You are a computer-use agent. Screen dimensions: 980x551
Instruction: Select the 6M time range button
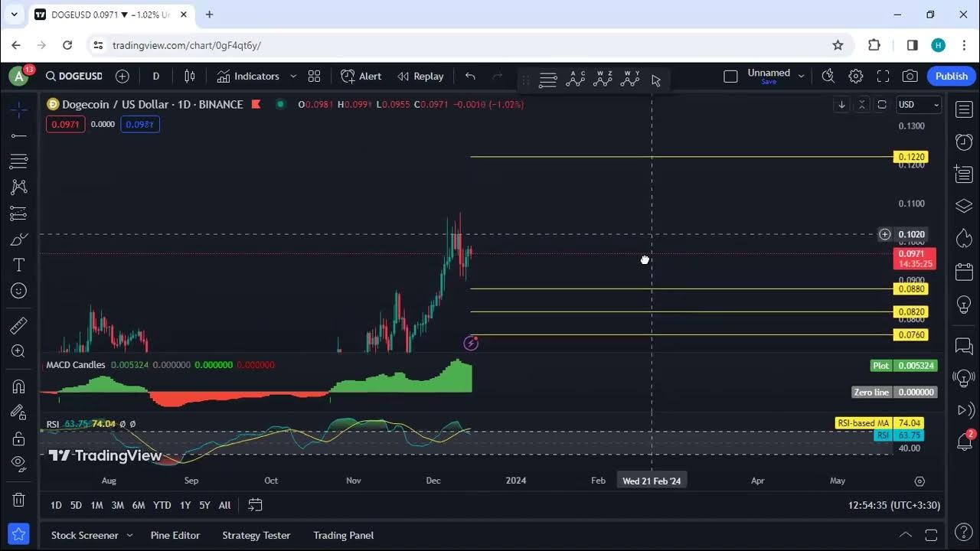pos(138,505)
